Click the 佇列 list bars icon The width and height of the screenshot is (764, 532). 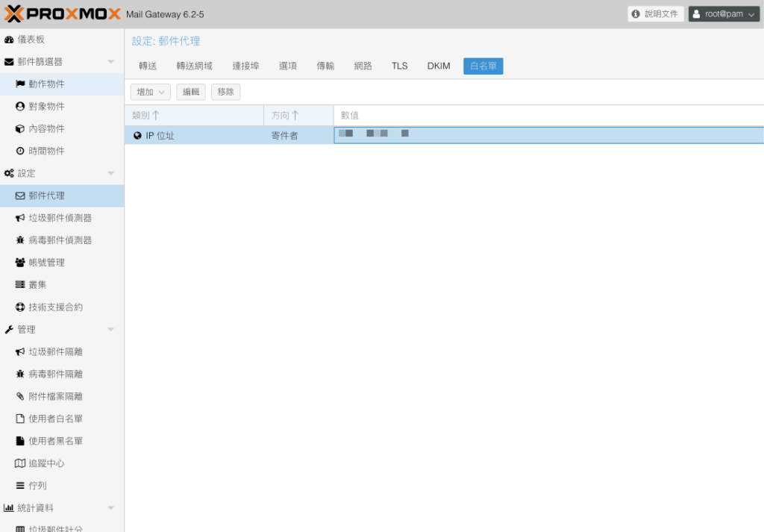coord(20,486)
